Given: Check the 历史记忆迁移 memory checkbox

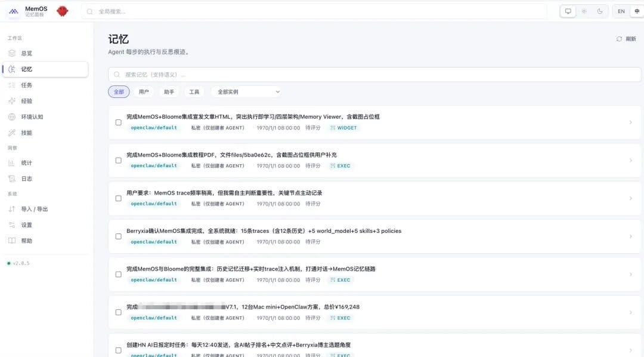Looking at the screenshot, I should 118,275.
